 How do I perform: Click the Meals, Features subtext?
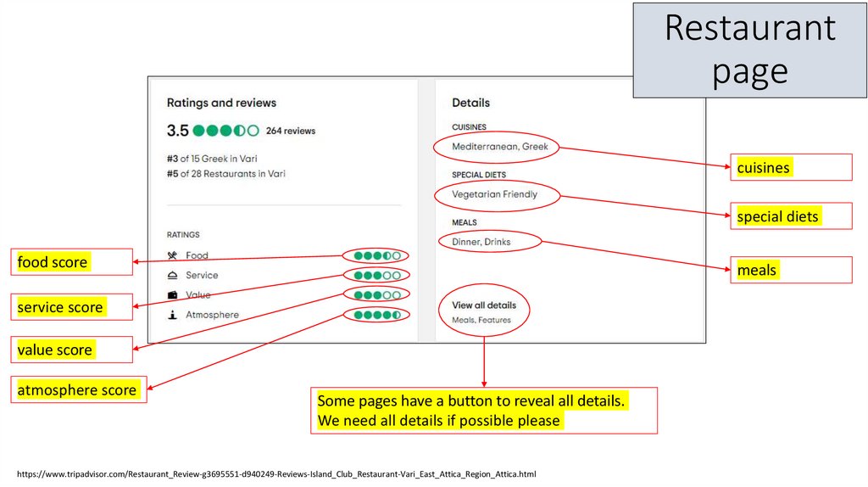pos(481,320)
